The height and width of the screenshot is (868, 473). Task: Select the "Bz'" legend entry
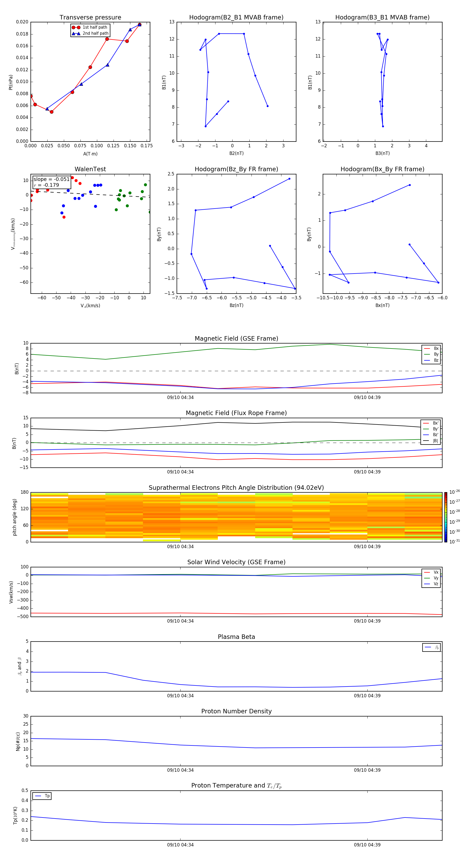pyautogui.click(x=431, y=435)
